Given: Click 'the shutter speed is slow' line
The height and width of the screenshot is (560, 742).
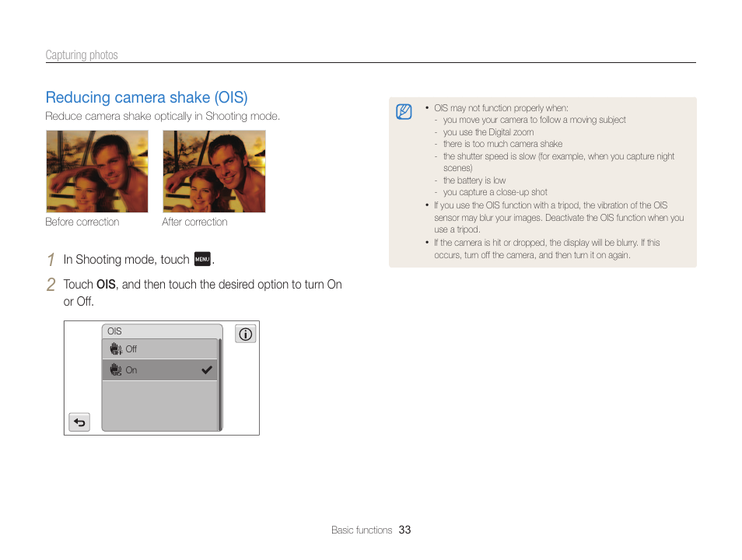Looking at the screenshot, I should [559, 162].
